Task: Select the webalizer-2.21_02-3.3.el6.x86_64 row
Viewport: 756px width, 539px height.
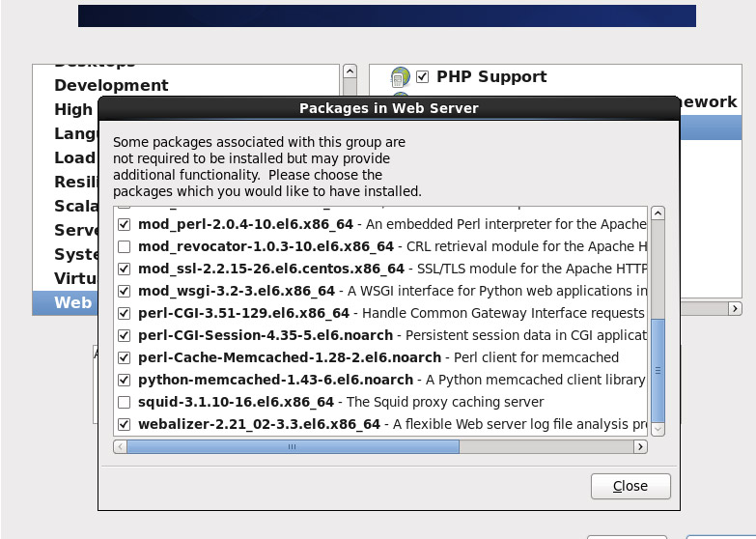Action: (x=380, y=424)
